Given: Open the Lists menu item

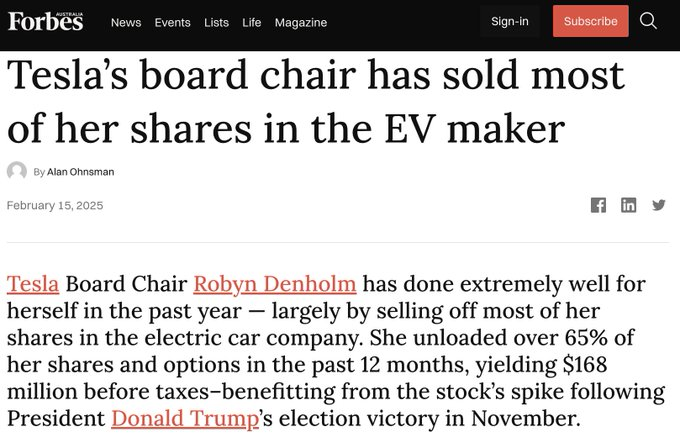Looking at the screenshot, I should point(216,22).
